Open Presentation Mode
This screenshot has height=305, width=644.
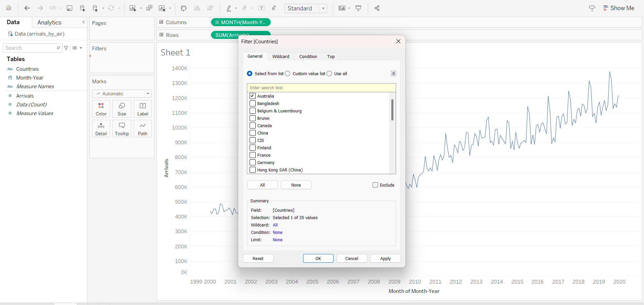358,8
